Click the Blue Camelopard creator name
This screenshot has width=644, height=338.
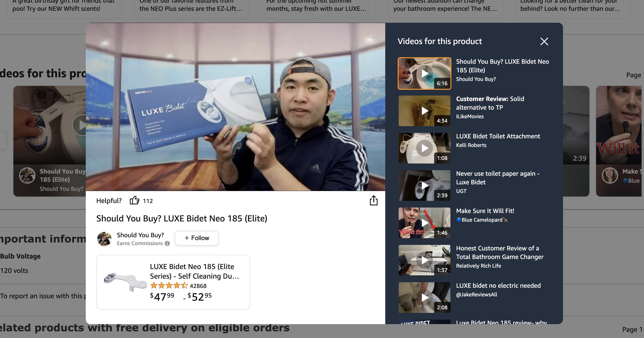click(482, 220)
